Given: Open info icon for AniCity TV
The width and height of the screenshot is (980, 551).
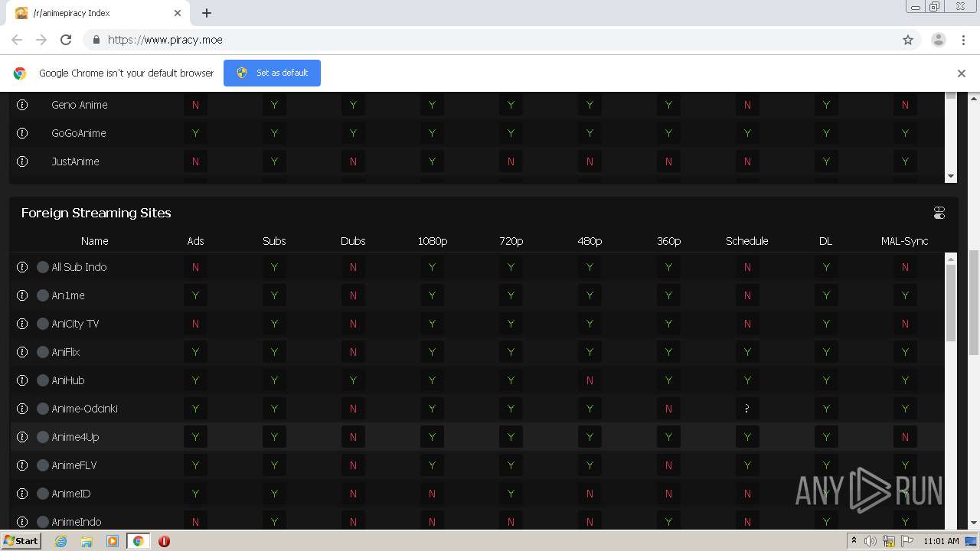Looking at the screenshot, I should [x=22, y=324].
